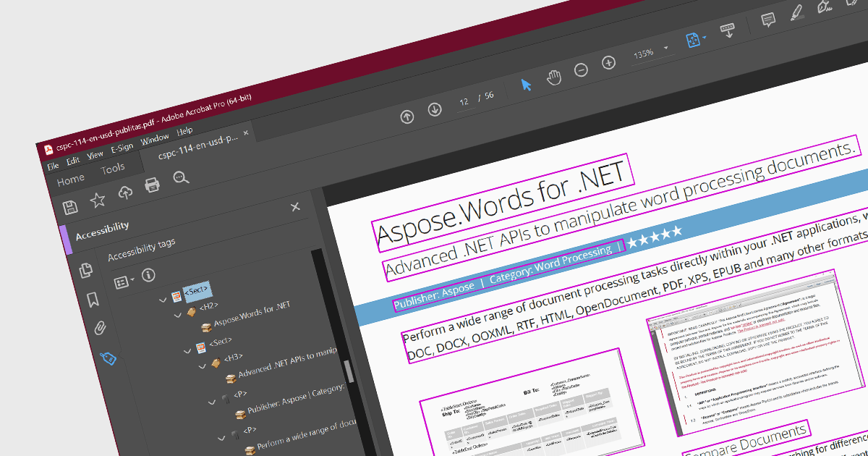Screen dimensions: 868x456
Task: Select the Hand pan tool
Action: [554, 77]
